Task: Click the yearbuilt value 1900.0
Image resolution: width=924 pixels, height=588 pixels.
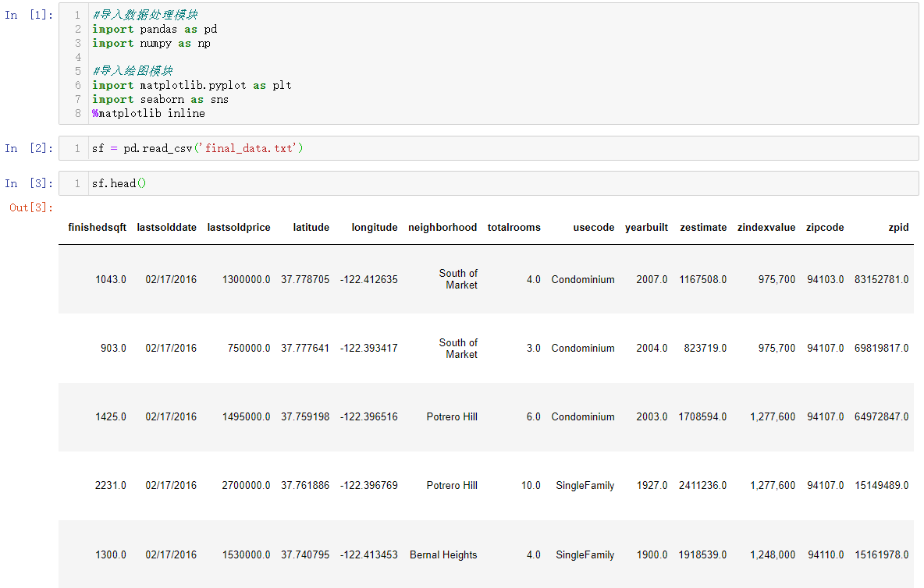Action: coord(652,555)
